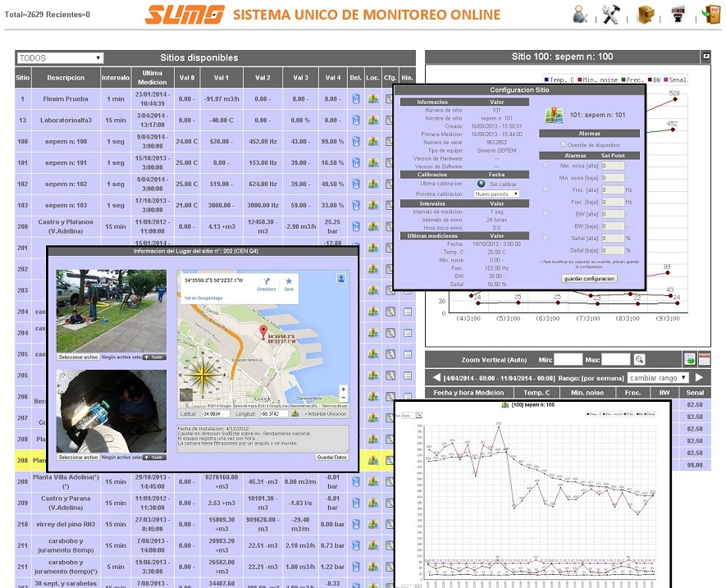
Task: Open the tools/settings wrench icon in header
Action: click(x=611, y=14)
